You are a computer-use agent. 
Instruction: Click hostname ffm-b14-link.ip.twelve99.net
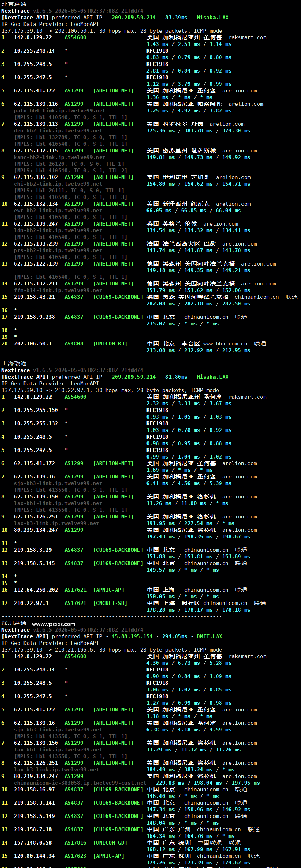point(58,290)
